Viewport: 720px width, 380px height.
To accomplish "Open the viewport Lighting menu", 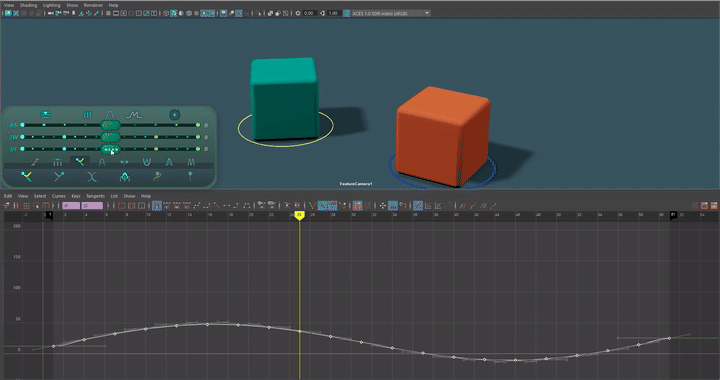I will (51, 5).
